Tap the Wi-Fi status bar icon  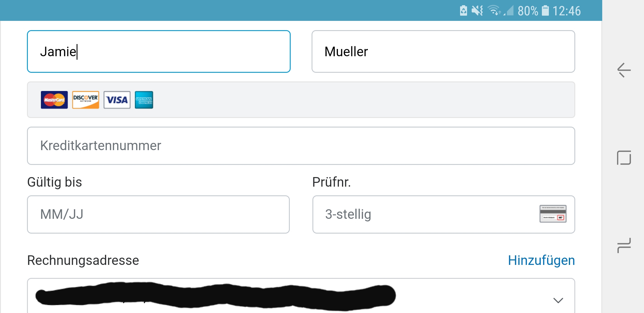(x=494, y=11)
